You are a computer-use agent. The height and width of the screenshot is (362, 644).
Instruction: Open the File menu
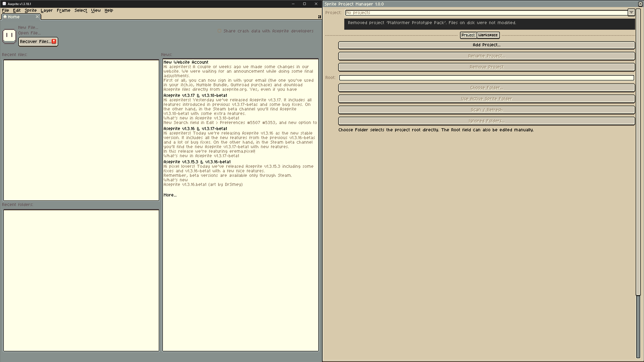[x=6, y=10]
